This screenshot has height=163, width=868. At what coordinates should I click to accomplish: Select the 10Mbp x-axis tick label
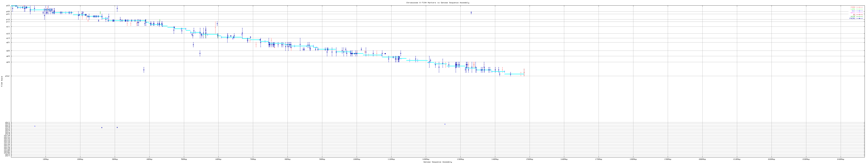45,159
